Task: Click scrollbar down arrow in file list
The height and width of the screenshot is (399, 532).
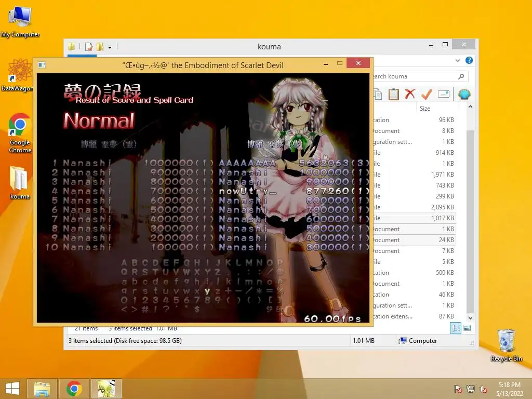Action: (470, 318)
